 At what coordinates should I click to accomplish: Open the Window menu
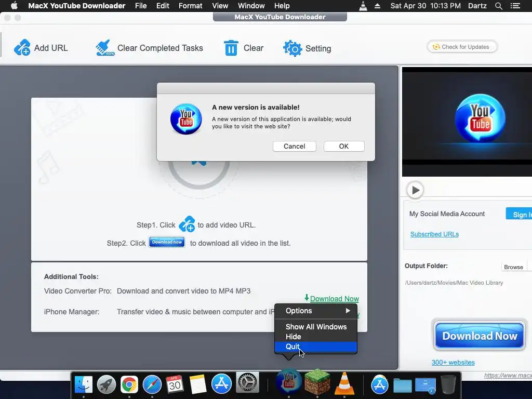[x=251, y=6]
